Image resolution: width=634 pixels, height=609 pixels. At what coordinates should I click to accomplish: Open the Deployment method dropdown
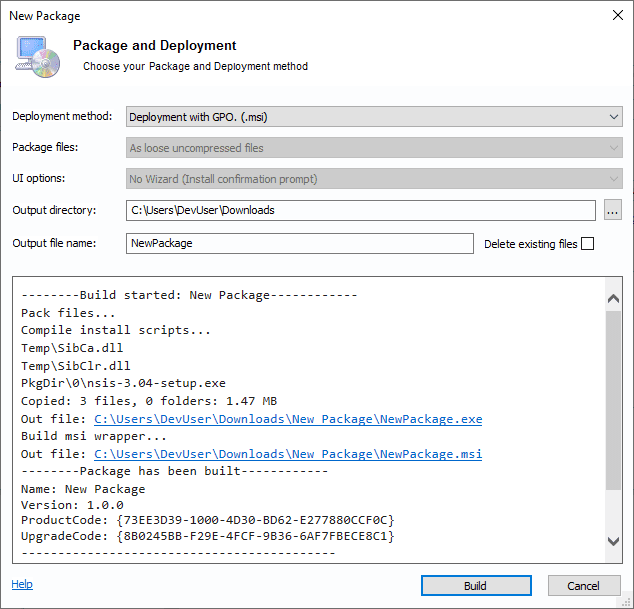374,117
